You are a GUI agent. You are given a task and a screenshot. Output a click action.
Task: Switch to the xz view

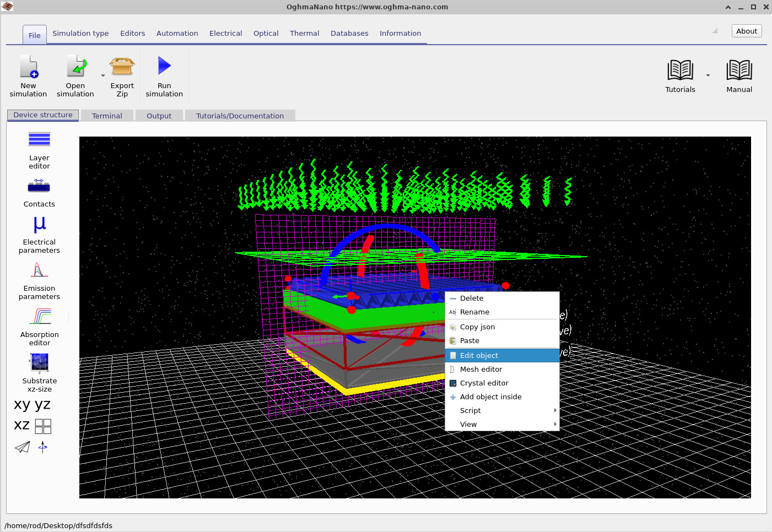[x=21, y=425]
